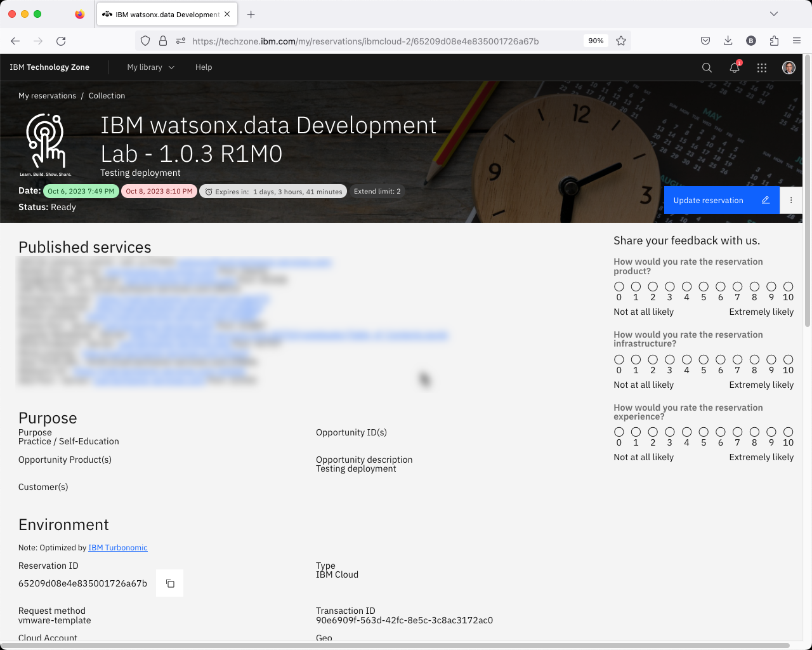The height and width of the screenshot is (650, 812).
Task: Open Firefox downloads icon
Action: (728, 41)
